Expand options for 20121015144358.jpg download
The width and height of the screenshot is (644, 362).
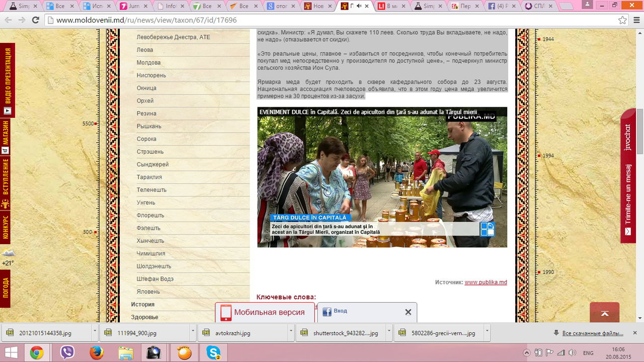pos(95,333)
